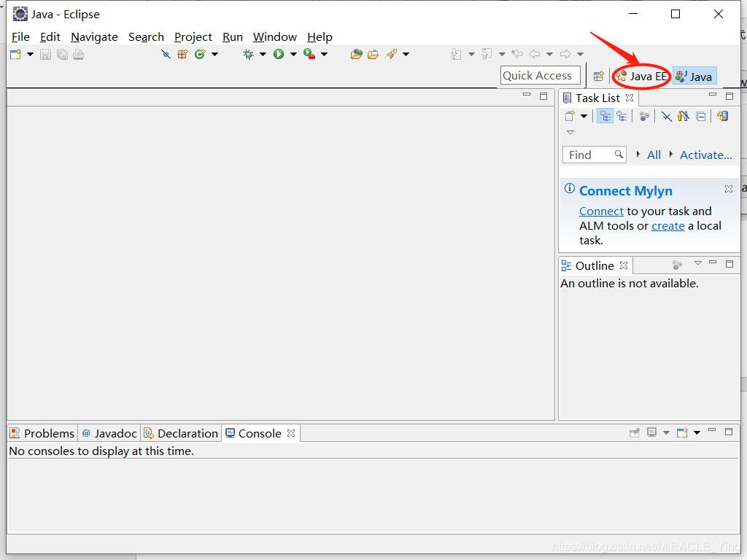Click the Quick Access search field

click(541, 76)
